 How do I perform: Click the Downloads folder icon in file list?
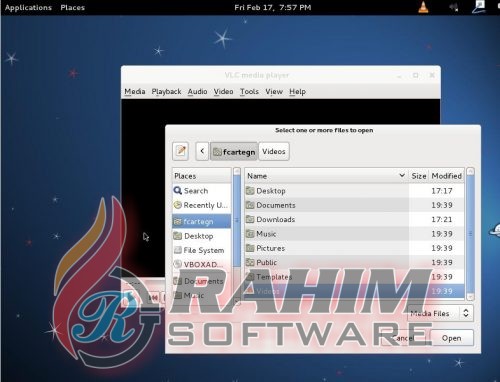pos(250,219)
